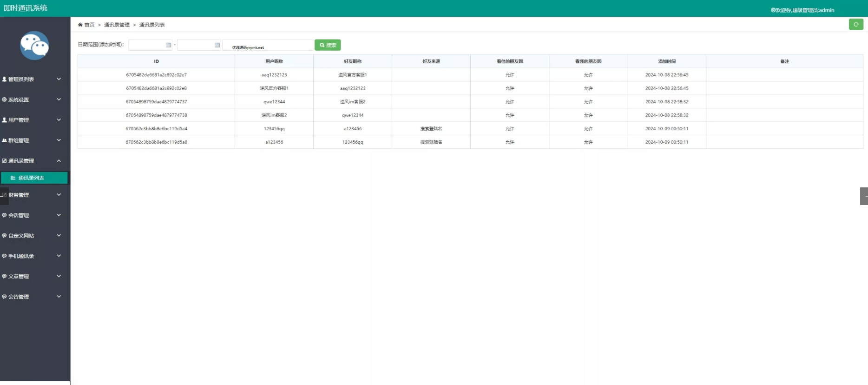Image resolution: width=868 pixels, height=385 pixels.
Task: Click the 群组管理 group icon
Action: click(x=4, y=140)
